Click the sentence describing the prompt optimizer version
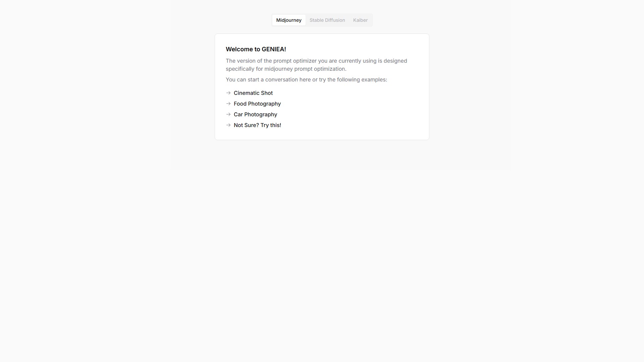The image size is (644, 362). pos(316,65)
